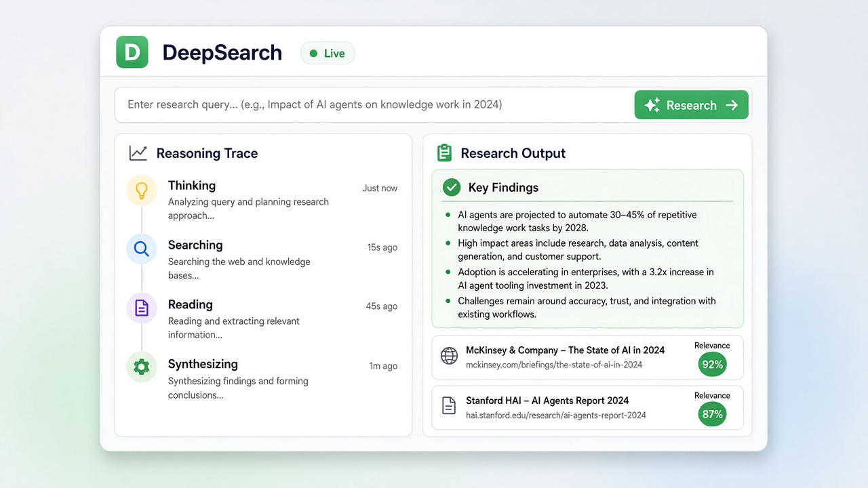Click the 87% relevance badge
The image size is (868, 488).
pos(712,414)
